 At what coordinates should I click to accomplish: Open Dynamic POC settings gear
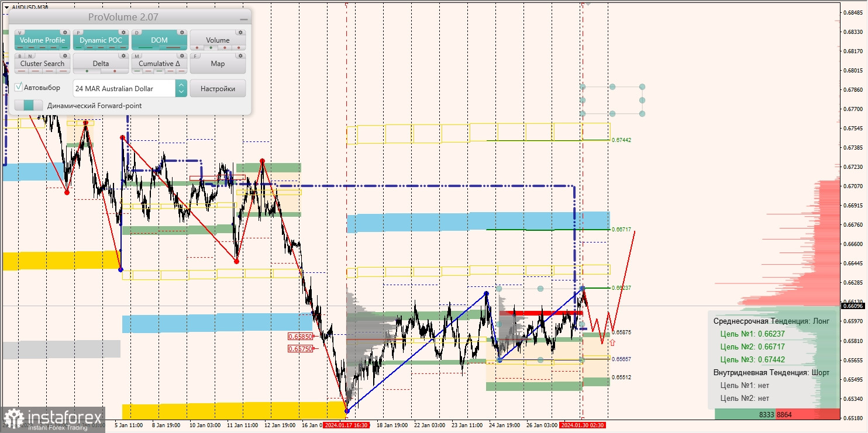coord(123,33)
